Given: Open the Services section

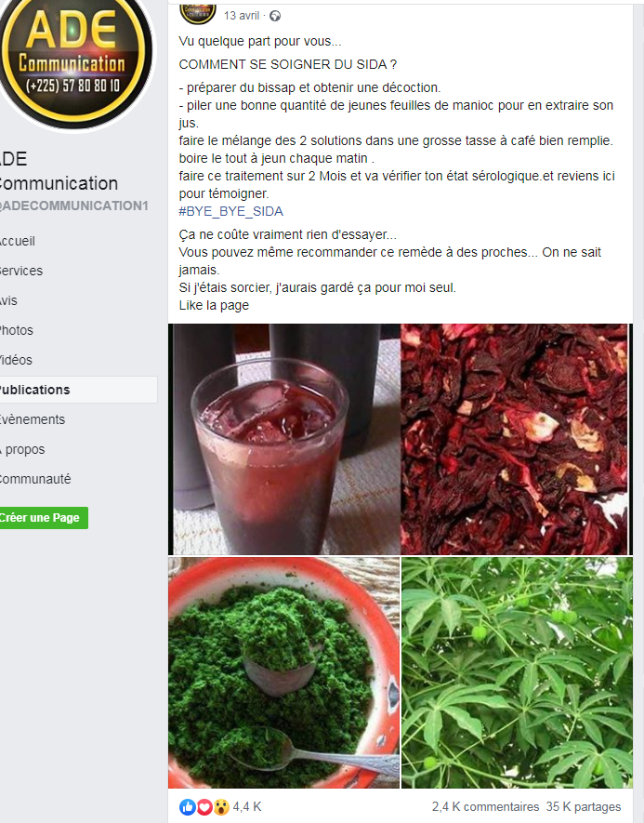Looking at the screenshot, I should pyautogui.click(x=21, y=271).
